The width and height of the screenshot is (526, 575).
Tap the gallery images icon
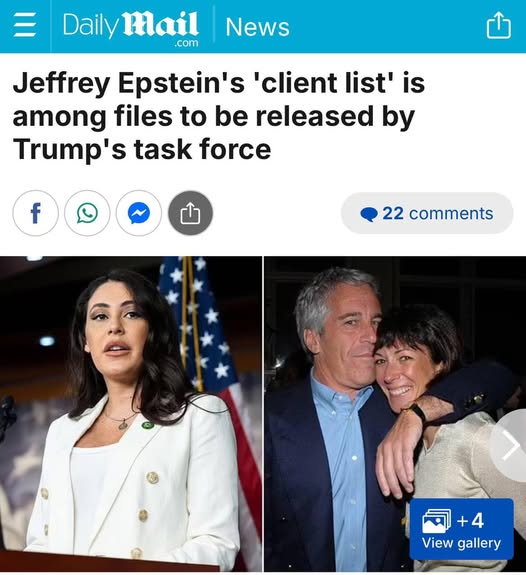point(436,521)
